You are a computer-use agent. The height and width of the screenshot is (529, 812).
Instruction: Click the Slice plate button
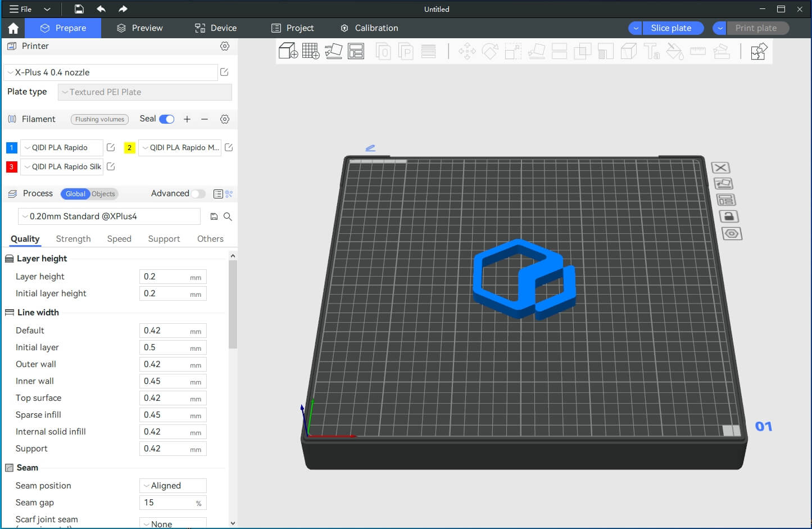pyautogui.click(x=673, y=28)
